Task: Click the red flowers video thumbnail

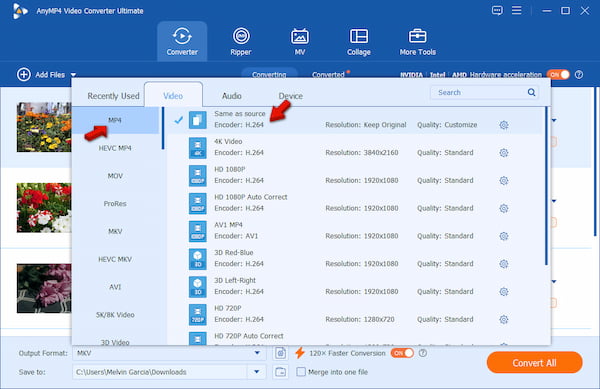Action: click(x=44, y=208)
